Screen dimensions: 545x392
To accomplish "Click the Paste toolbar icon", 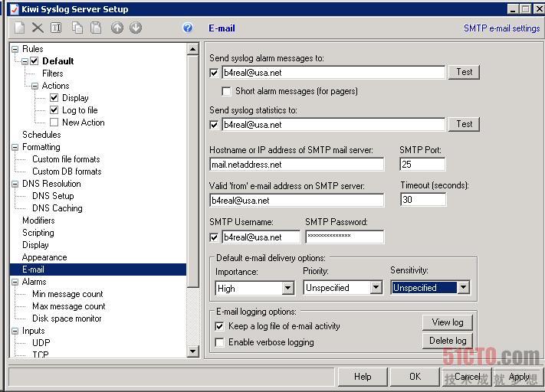I will tap(96, 28).
